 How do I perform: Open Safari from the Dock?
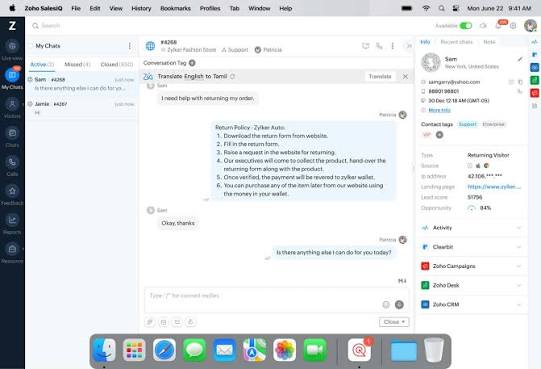click(x=164, y=350)
